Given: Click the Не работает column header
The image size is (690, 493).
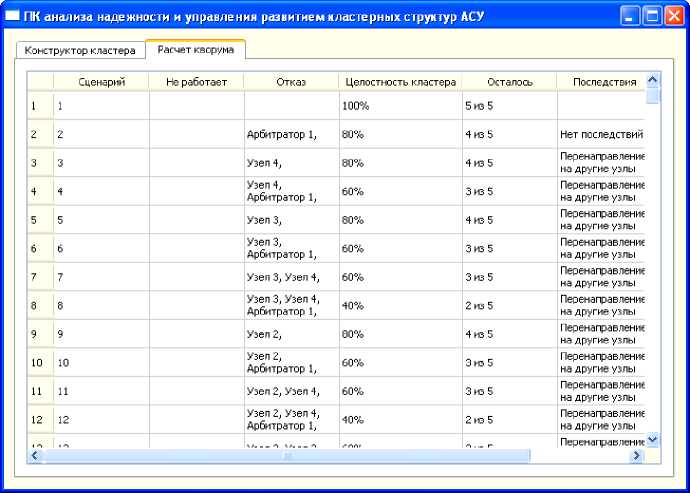Looking at the screenshot, I should click(196, 82).
